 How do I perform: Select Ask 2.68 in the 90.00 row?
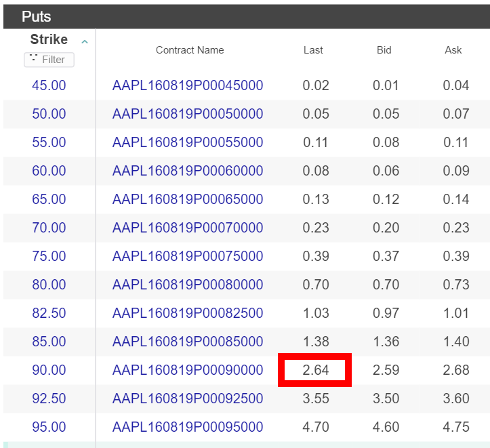click(456, 370)
